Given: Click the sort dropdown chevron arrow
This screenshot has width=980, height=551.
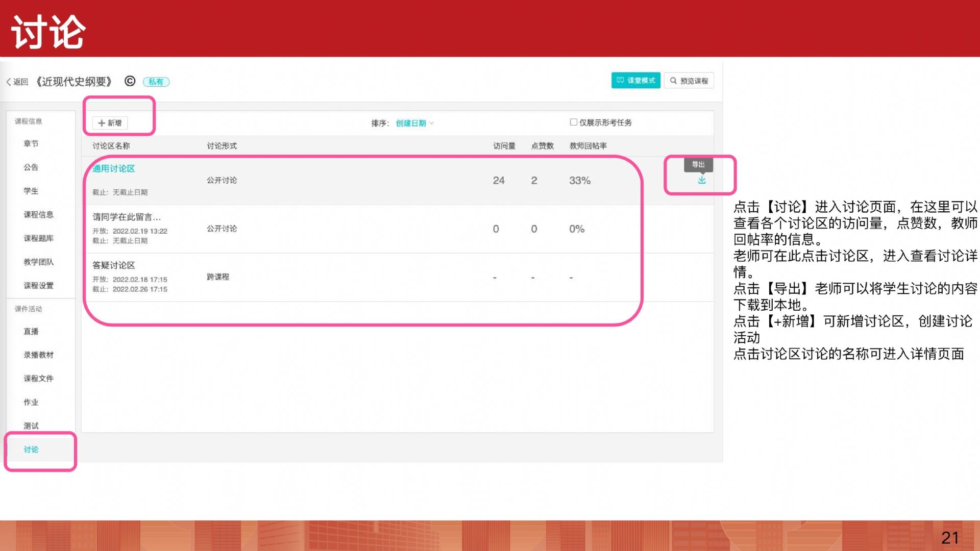Looking at the screenshot, I should point(432,123).
